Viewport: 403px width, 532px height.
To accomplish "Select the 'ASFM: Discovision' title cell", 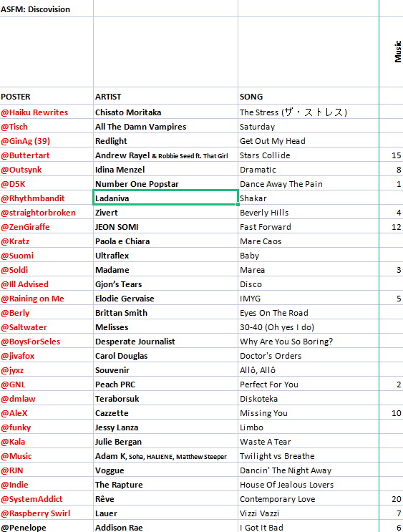I will pyautogui.click(x=47, y=9).
